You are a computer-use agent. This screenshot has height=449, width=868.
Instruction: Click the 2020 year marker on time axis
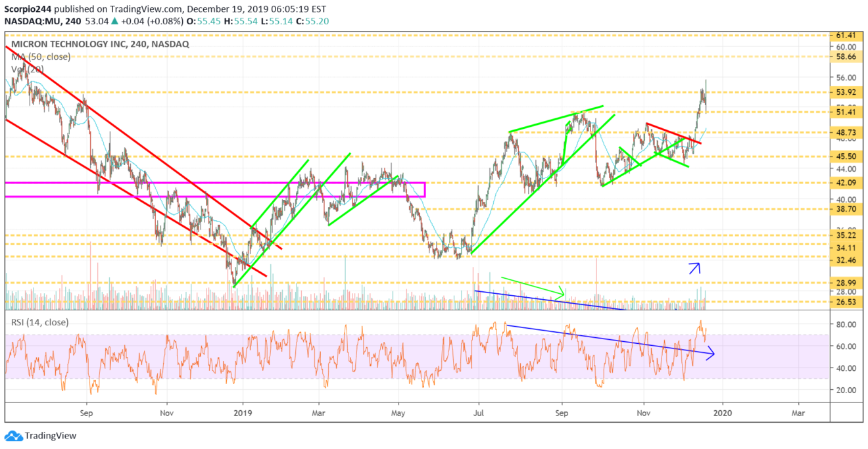(722, 414)
